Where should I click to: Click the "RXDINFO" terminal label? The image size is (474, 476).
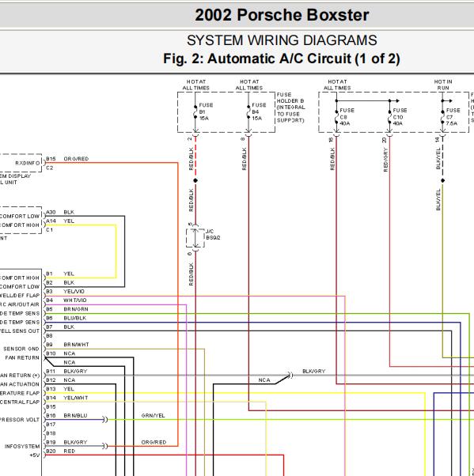(28, 163)
